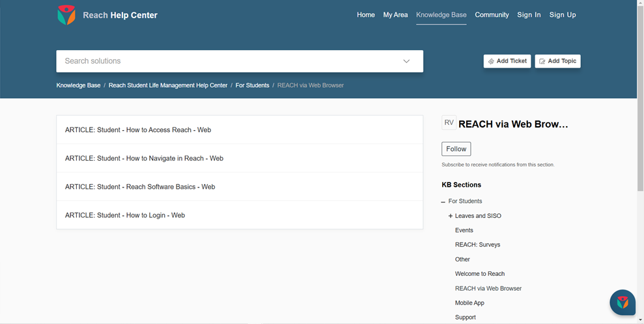Click the page vertical scrollbar
This screenshot has height=324, width=644.
coord(640,98)
